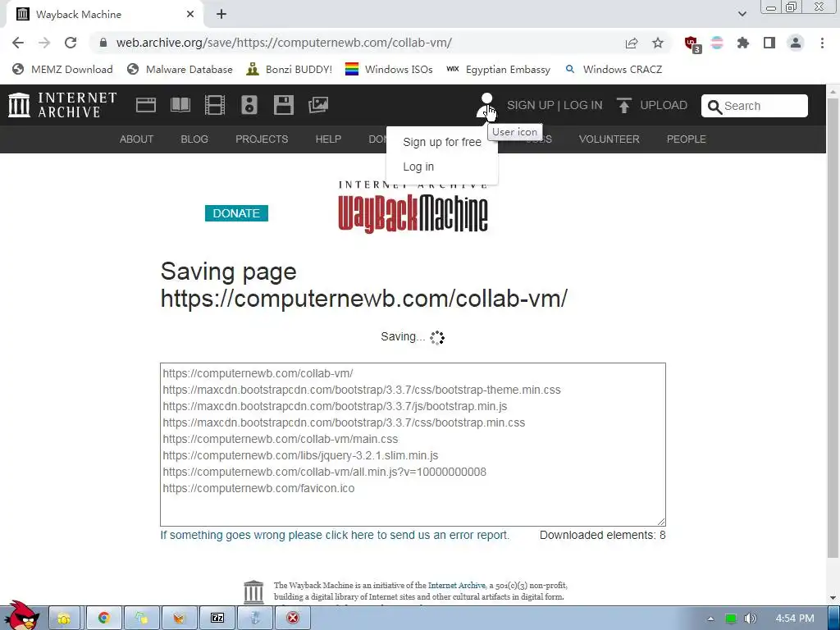Click the red X taskbar icon
This screenshot has height=630, width=840.
293,618
